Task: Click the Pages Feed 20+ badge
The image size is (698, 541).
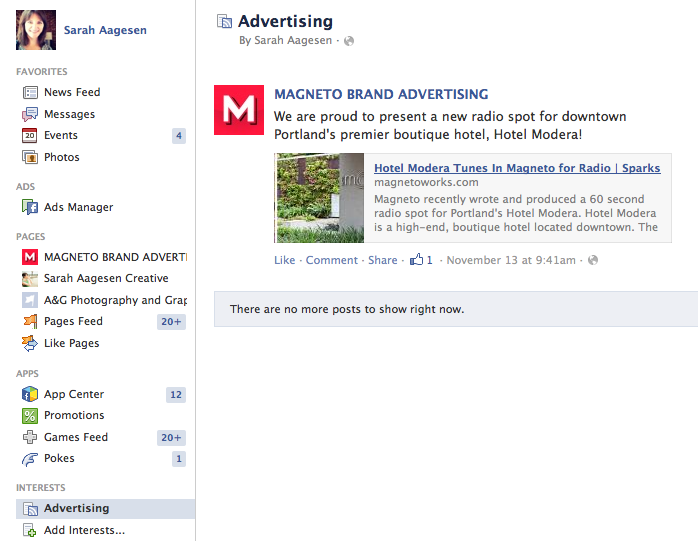Action: click(x=171, y=322)
